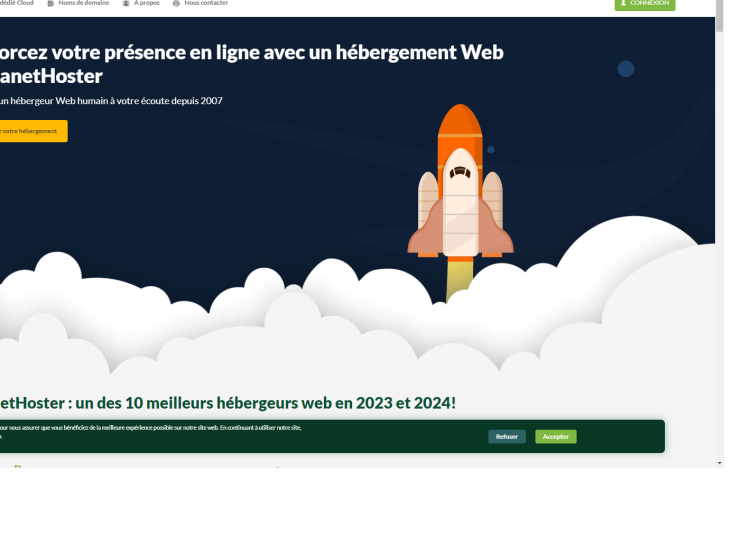Click the scrollbar down arrow
The image size is (750, 536).
tap(719, 463)
